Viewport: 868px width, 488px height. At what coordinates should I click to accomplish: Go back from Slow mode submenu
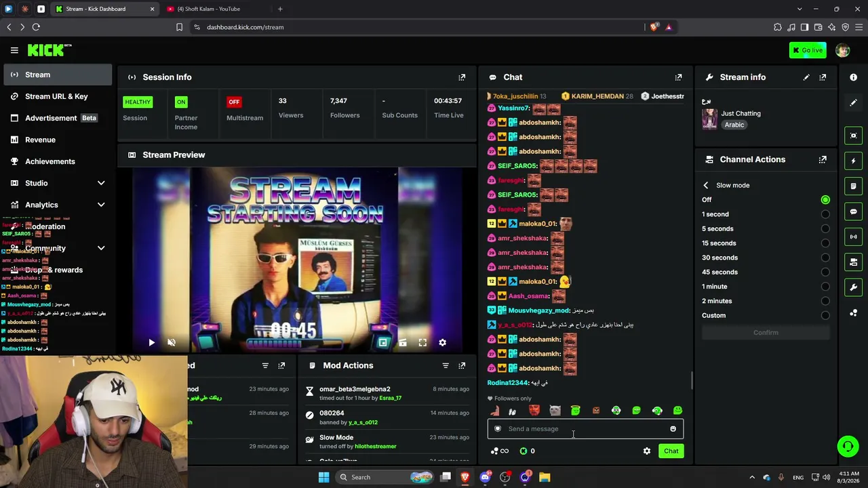pyautogui.click(x=705, y=185)
